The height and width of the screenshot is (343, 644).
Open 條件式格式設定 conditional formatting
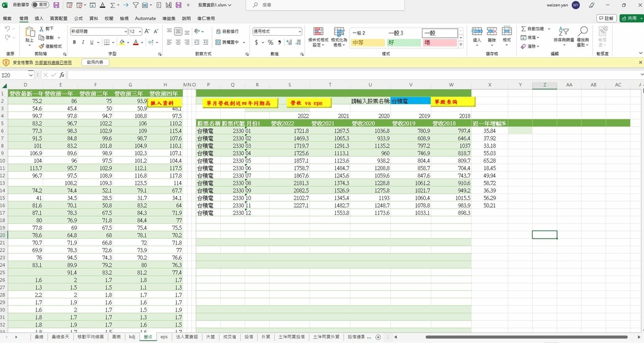tap(318, 37)
